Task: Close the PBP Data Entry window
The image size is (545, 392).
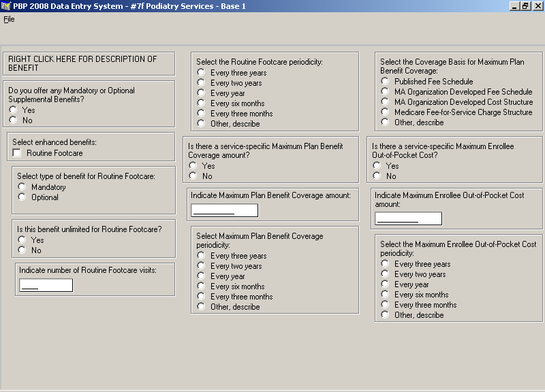Action: tap(537, 6)
